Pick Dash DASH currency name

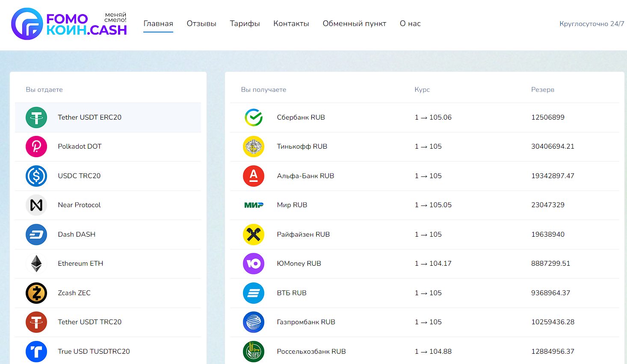[x=77, y=235]
